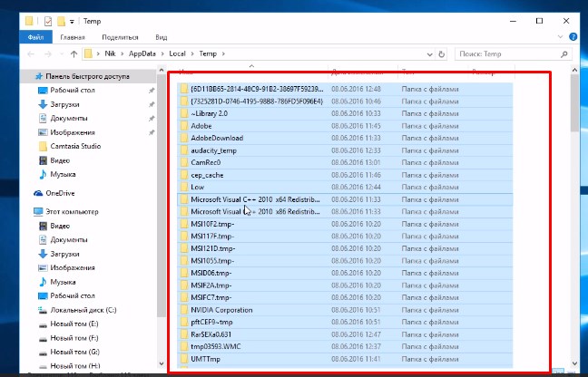
Task: Click the New folder quick-access toolbar icon
Action: click(x=61, y=22)
